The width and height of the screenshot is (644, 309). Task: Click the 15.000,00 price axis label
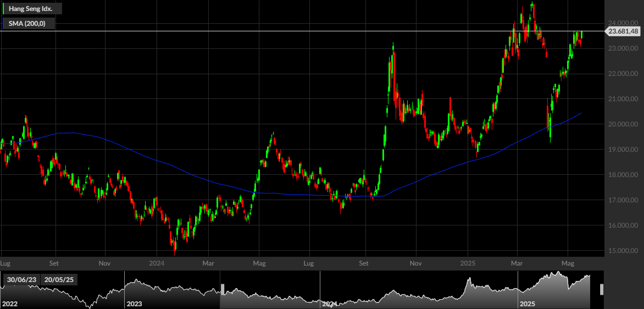pyautogui.click(x=624, y=251)
